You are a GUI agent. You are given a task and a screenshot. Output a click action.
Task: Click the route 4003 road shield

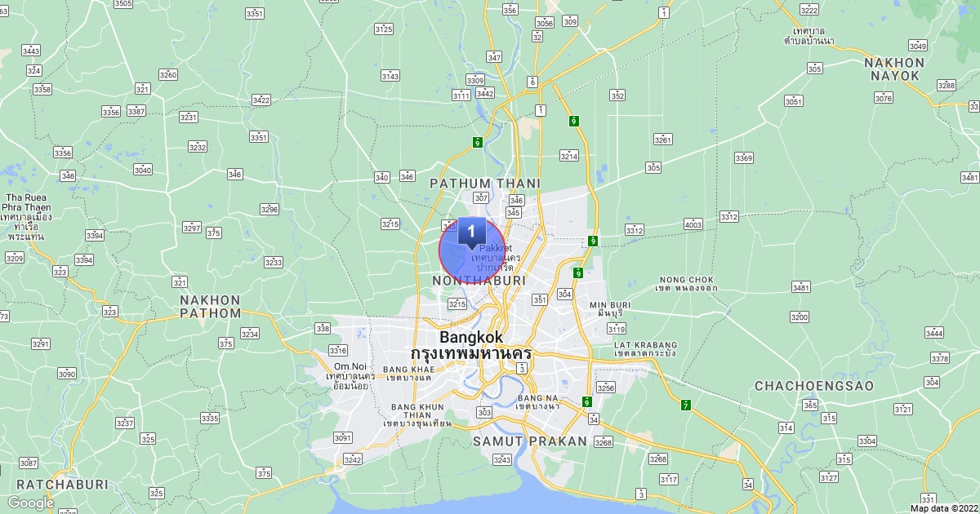(693, 224)
